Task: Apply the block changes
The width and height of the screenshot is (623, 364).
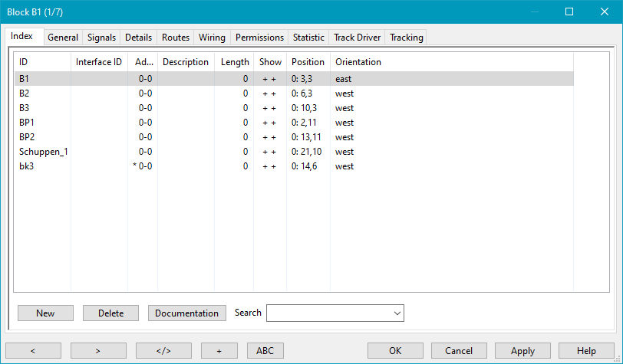Action: 522,350
